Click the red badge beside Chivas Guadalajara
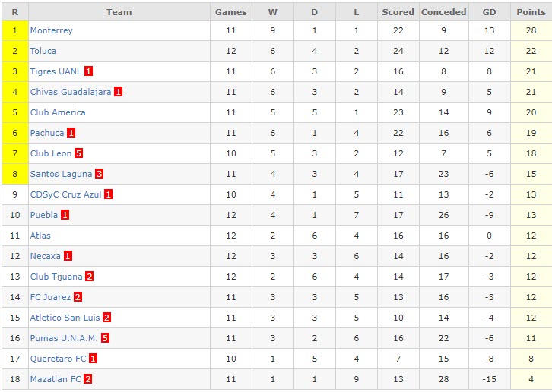552x392 pixels. point(118,92)
